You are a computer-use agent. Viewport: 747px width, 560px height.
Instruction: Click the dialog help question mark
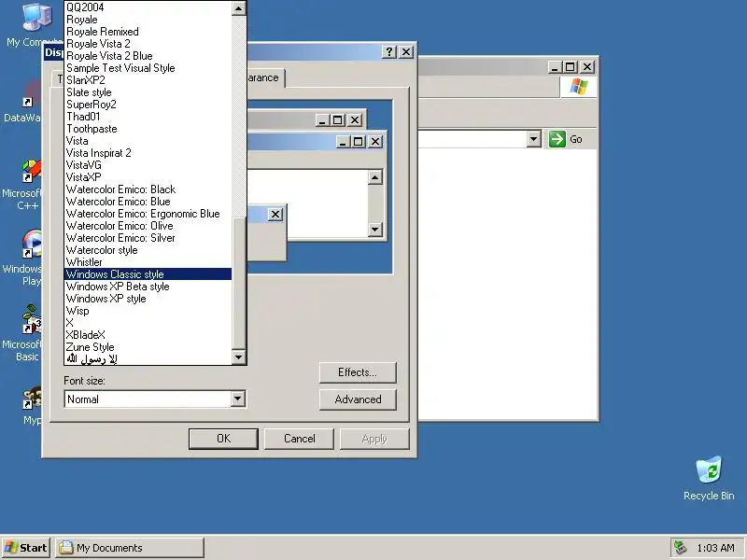[389, 52]
